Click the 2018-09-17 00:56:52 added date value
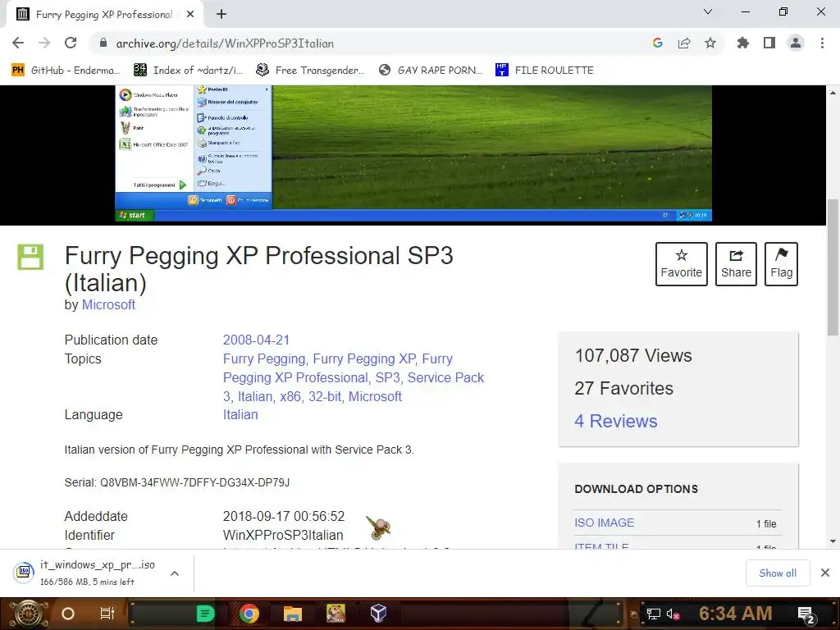The width and height of the screenshot is (840, 630). point(283,517)
